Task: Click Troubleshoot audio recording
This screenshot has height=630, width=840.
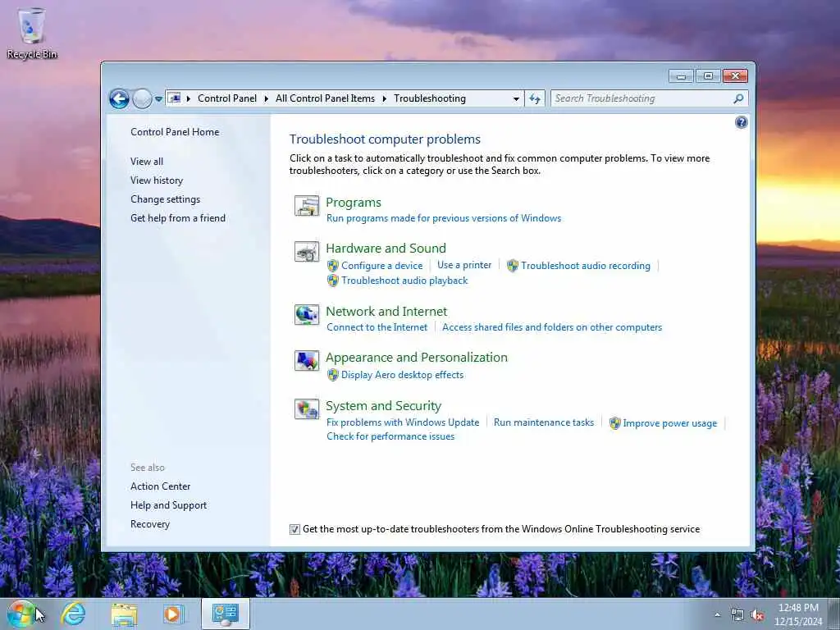Action: point(586,266)
